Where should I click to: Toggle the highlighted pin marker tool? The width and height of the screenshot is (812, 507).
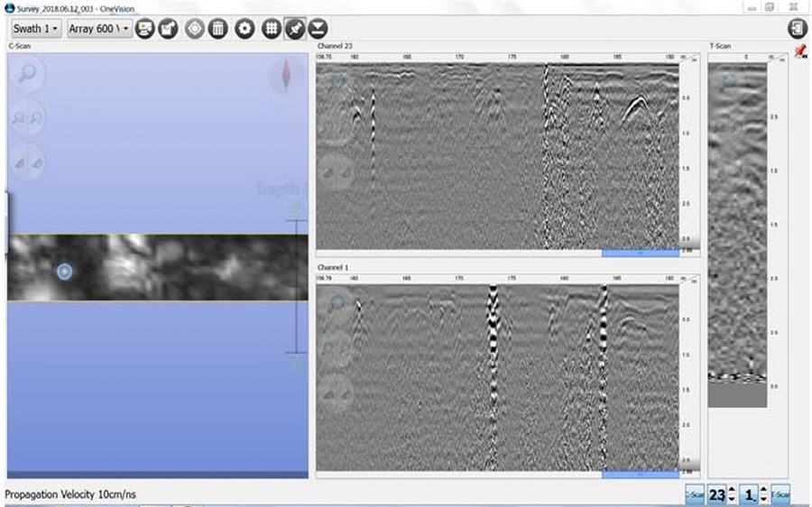tap(294, 28)
